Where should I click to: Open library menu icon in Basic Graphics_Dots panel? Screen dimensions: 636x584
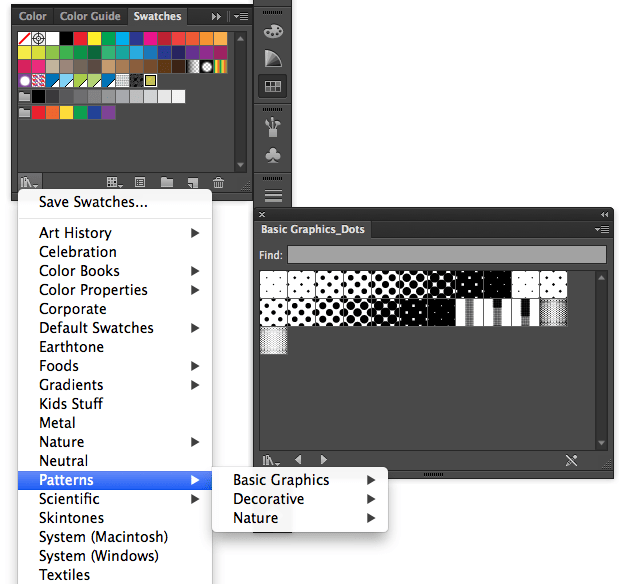click(271, 460)
